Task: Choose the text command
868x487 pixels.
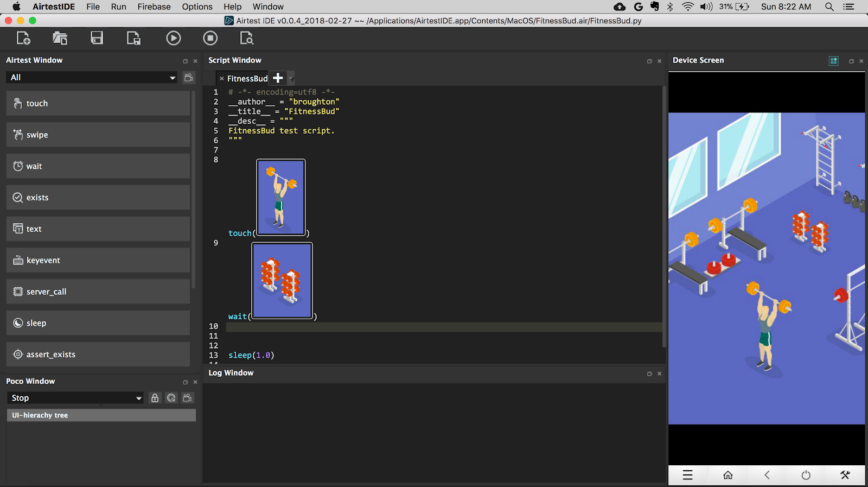Action: pyautogui.click(x=98, y=229)
